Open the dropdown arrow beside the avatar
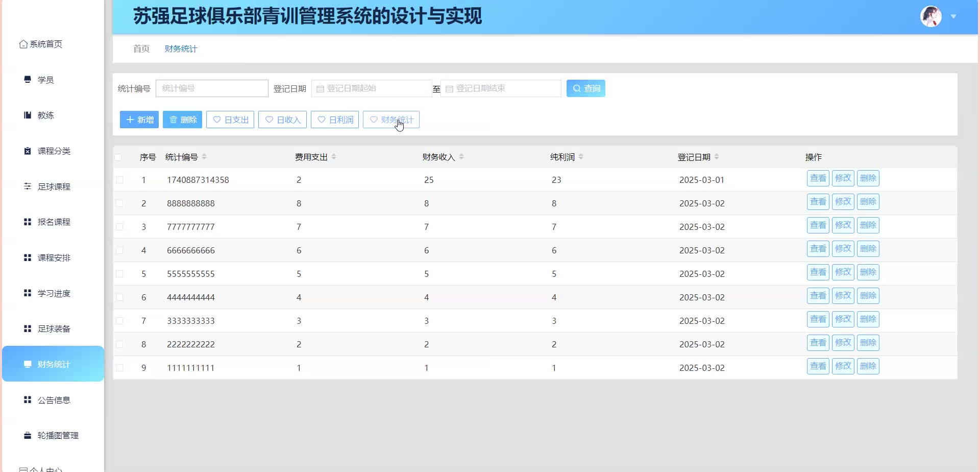Screen dimensions: 980x472 tap(953, 17)
